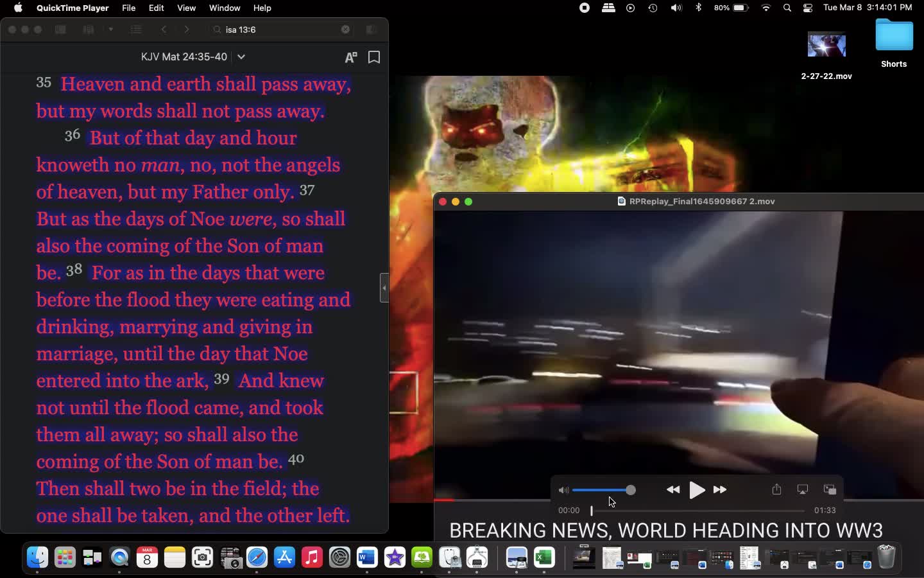
Task: Open Music from the Dock
Action: click(312, 557)
